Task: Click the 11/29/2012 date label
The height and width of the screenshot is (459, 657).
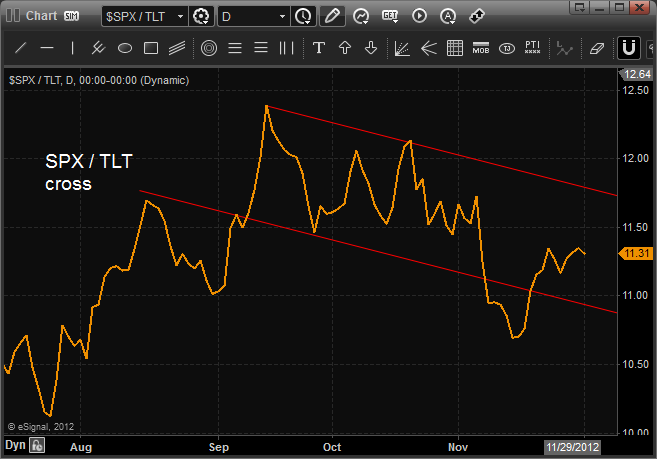Action: (x=572, y=447)
